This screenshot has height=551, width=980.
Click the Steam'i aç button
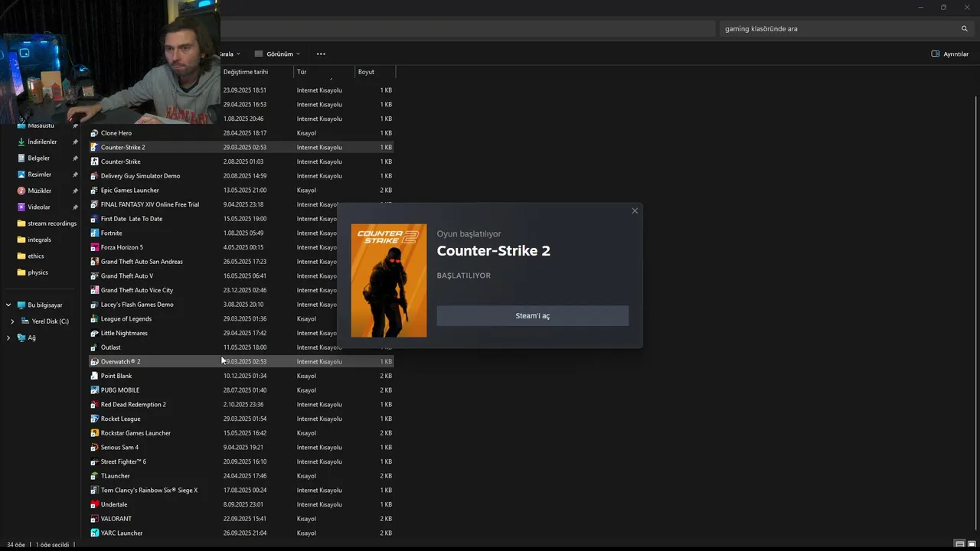(x=533, y=316)
